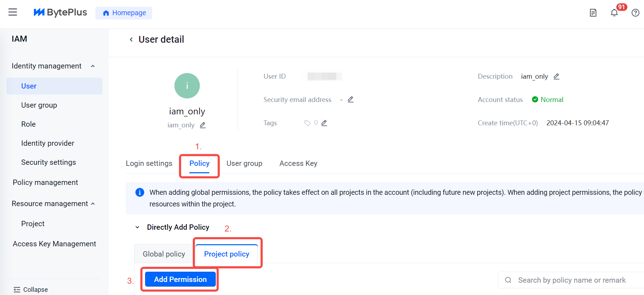
Task: Switch to the Access Key tab
Action: 298,163
